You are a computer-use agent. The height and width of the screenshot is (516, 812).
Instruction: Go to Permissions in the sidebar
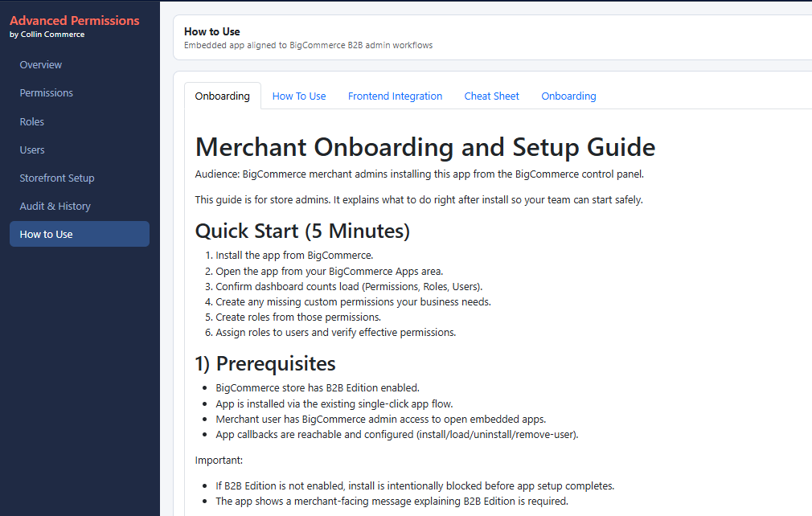click(x=80, y=93)
